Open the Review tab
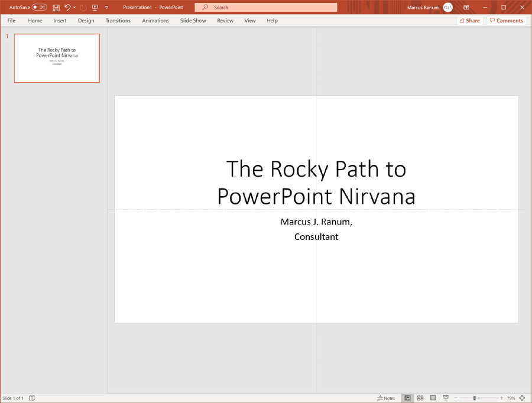Image resolution: width=532 pixels, height=403 pixels. pos(225,21)
